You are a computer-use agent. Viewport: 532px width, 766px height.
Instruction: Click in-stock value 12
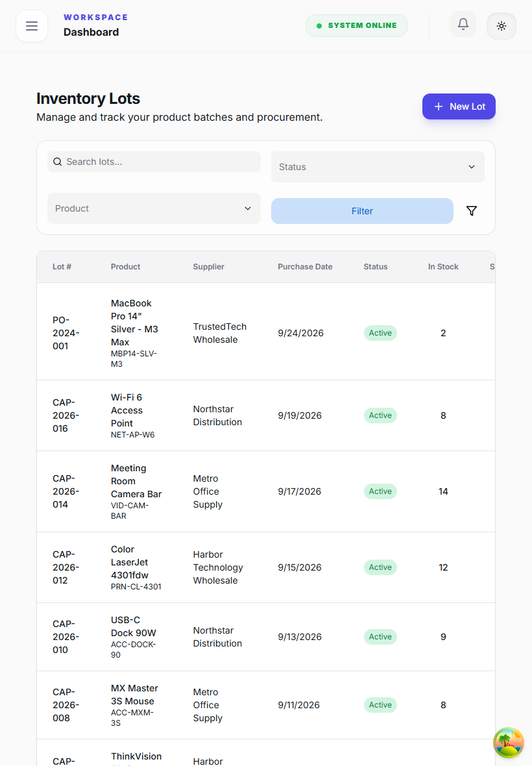(443, 567)
